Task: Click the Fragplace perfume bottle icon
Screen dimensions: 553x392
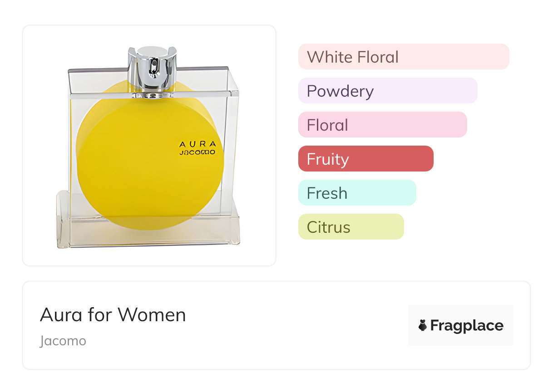Action: pyautogui.click(x=423, y=325)
